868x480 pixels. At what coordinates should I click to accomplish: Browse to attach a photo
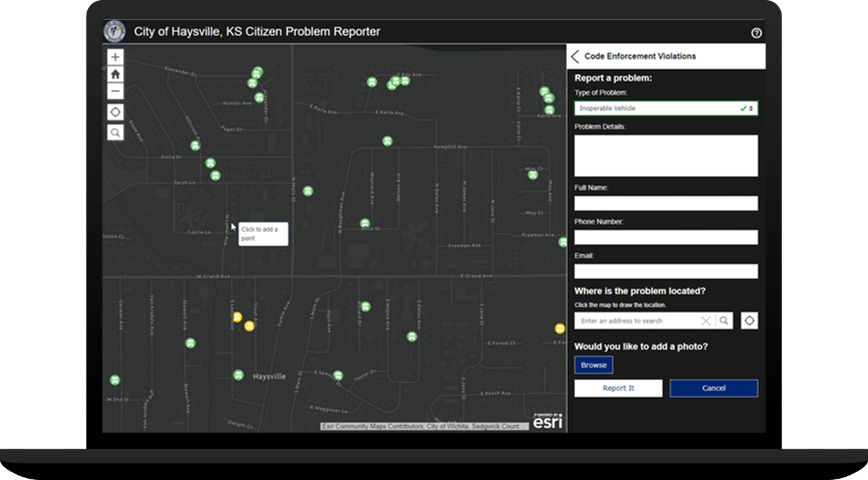point(594,365)
